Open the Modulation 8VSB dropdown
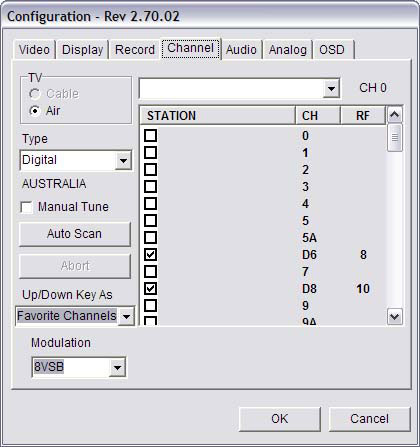The image size is (420, 447). click(117, 367)
